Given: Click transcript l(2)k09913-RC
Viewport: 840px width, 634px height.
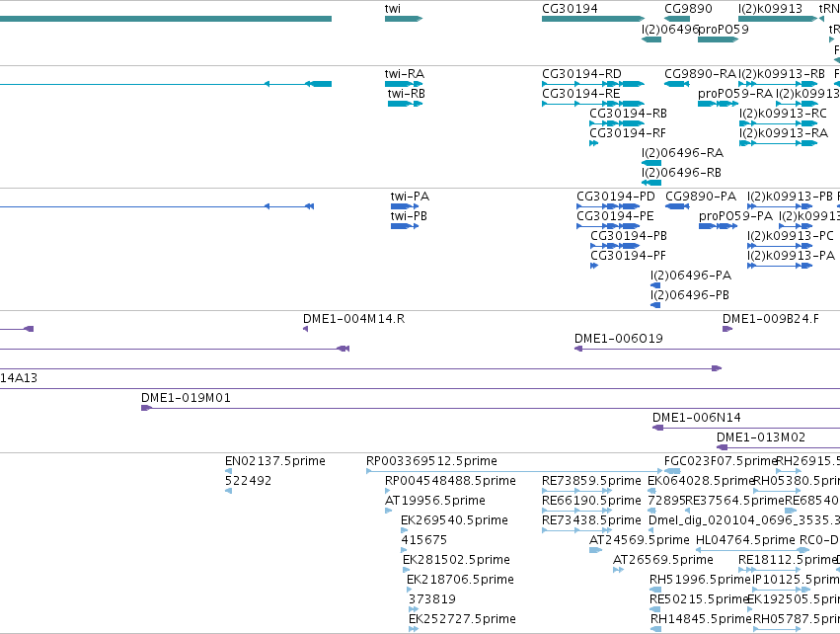Looking at the screenshot, I should 778,123.
